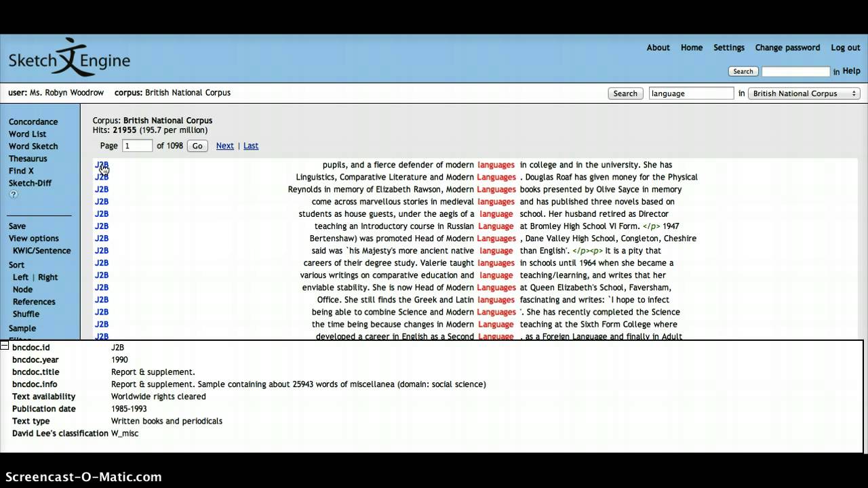The image size is (868, 488).
Task: Open the Sort option in sidebar
Action: [x=16, y=265]
